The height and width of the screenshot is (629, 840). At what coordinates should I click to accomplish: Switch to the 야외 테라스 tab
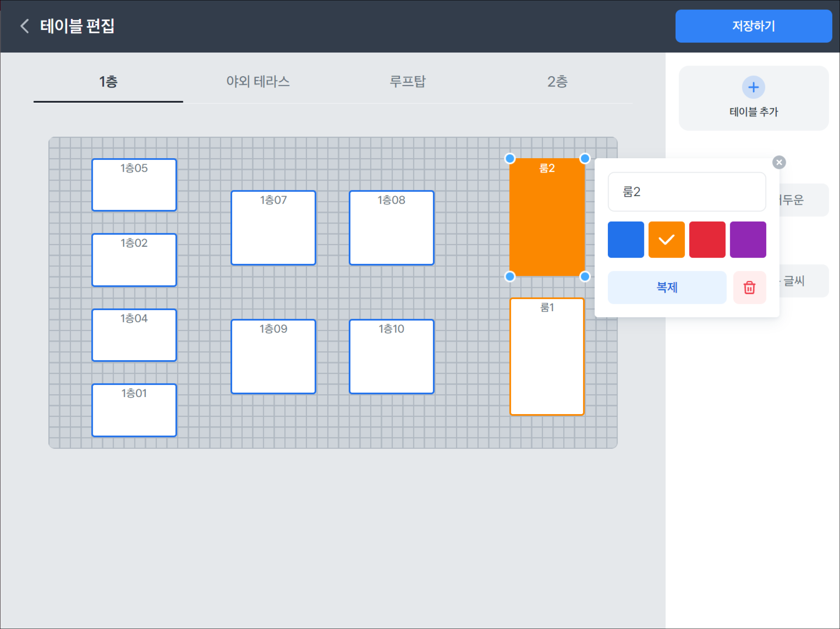pyautogui.click(x=258, y=82)
